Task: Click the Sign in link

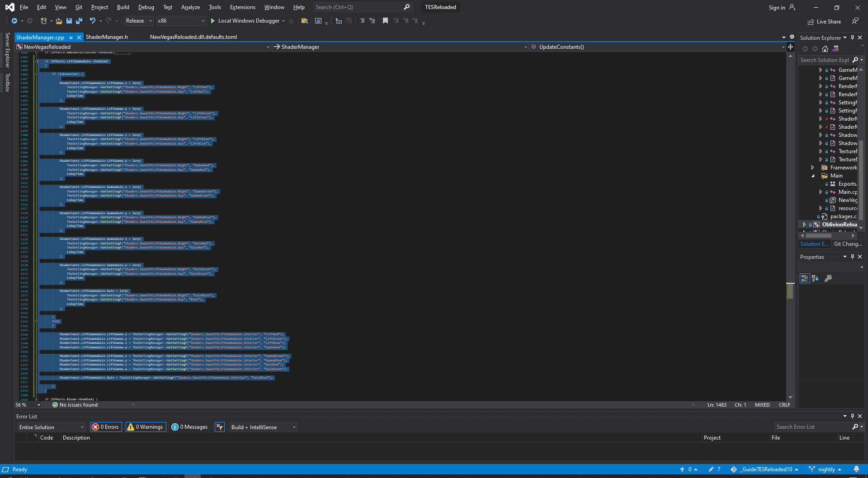Action: click(x=777, y=7)
